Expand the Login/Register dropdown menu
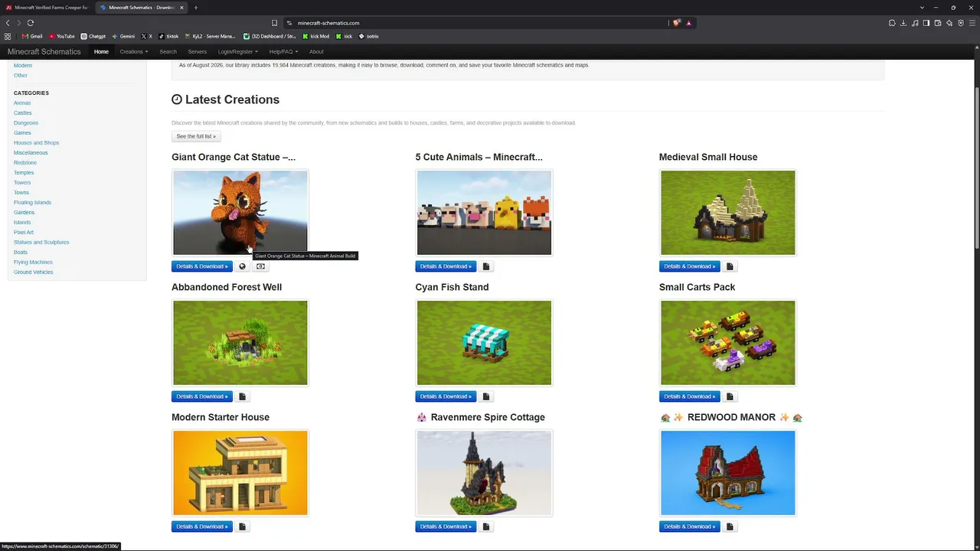Screen dimensions: 980x551 point(238,51)
